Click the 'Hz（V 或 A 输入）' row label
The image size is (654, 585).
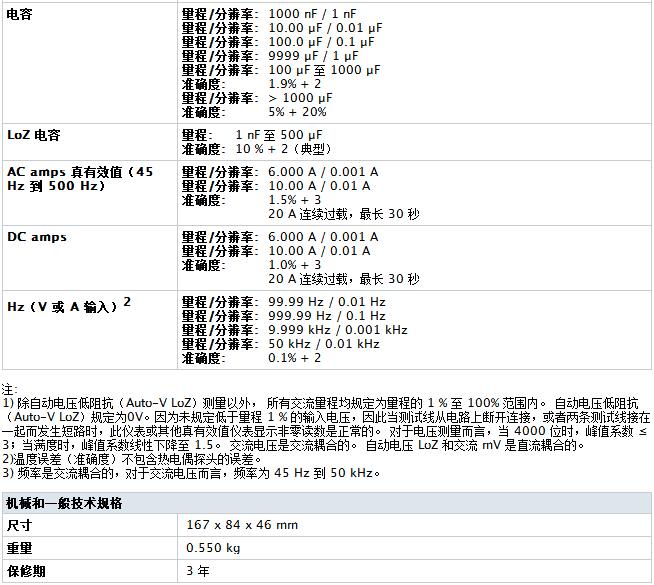pos(69,305)
